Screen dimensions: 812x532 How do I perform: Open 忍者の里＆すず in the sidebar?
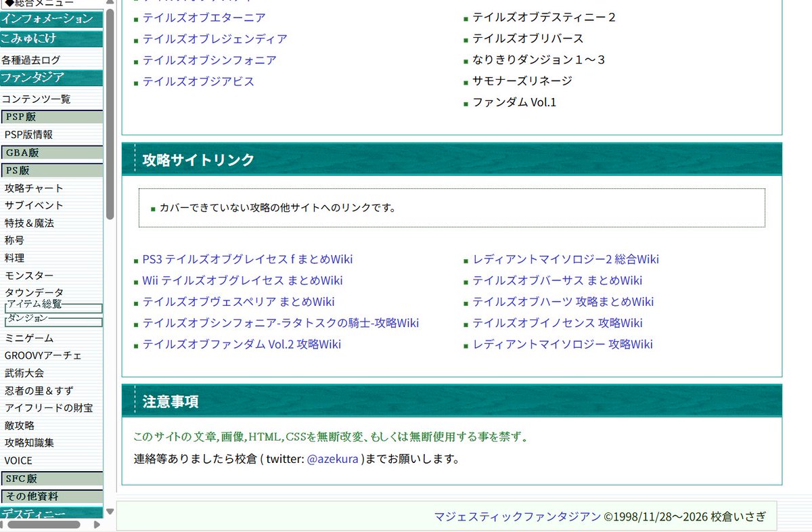[x=39, y=391]
